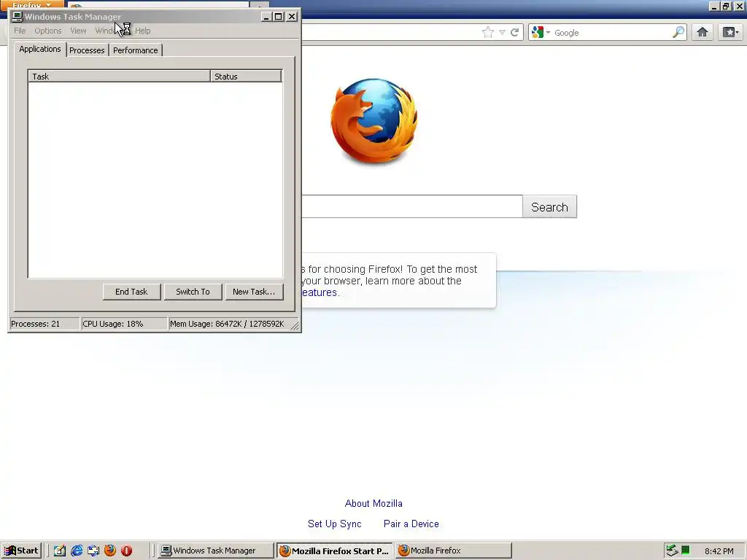
Task: Click the Processes: 21 status text
Action: [x=36, y=324]
